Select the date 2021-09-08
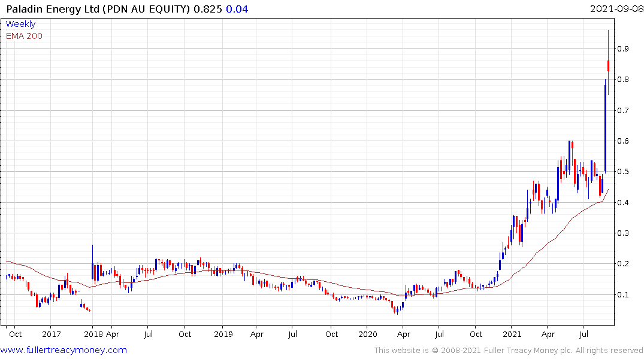 click(616, 9)
